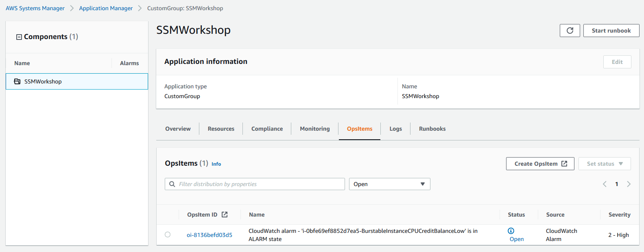
Task: Select SSMWorkshop component row
Action: (x=77, y=81)
